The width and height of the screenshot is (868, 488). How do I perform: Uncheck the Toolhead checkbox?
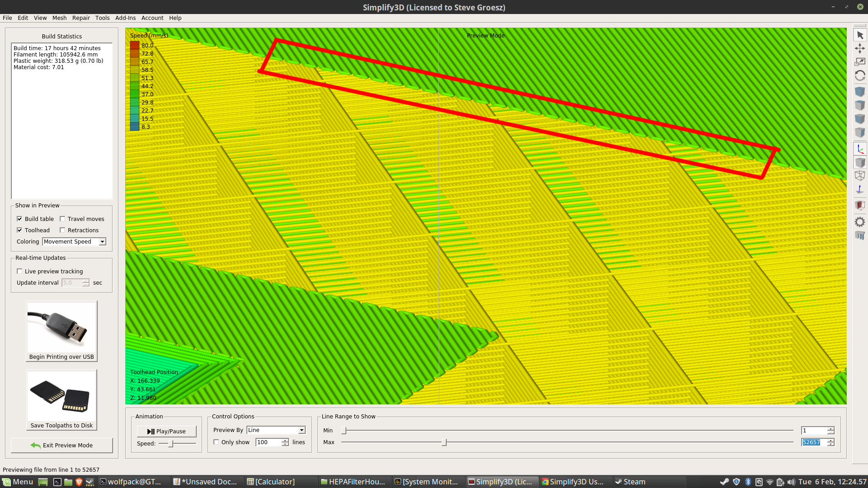click(x=19, y=230)
